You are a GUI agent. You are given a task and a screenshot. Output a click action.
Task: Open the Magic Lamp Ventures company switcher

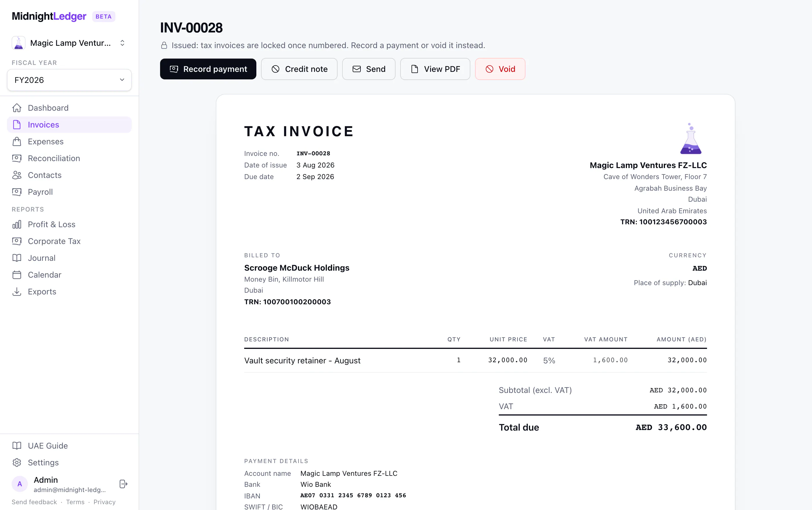click(69, 43)
